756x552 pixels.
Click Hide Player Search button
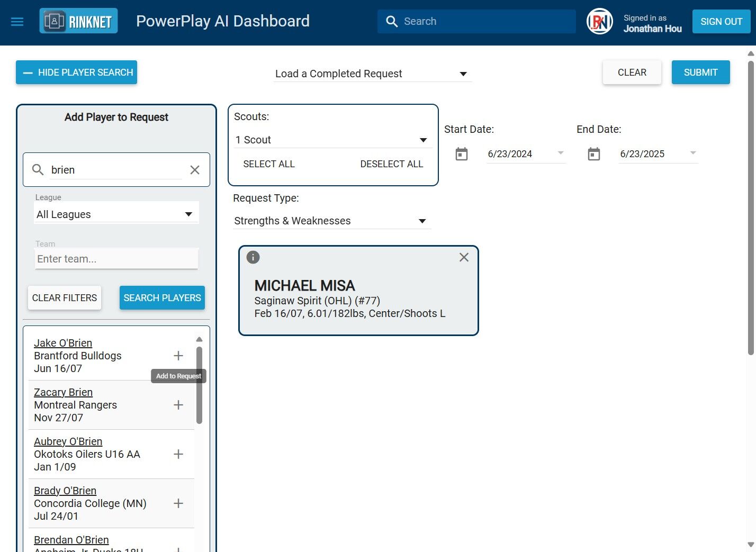point(76,73)
